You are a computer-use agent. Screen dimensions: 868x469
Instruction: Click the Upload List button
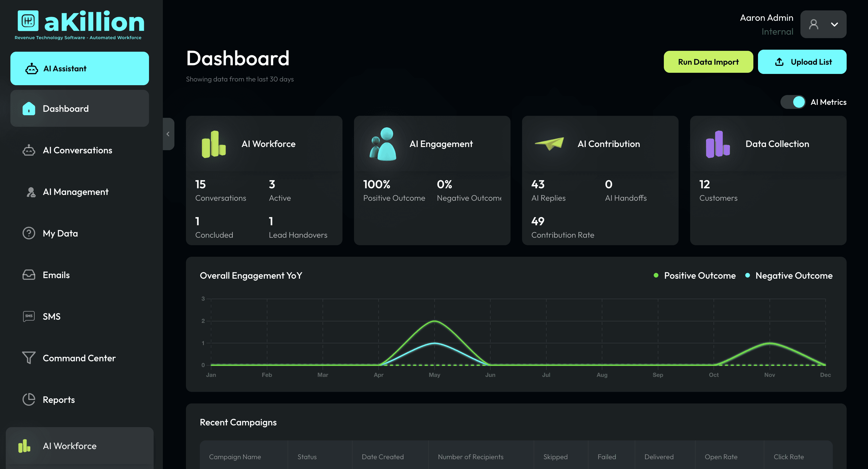coord(802,62)
